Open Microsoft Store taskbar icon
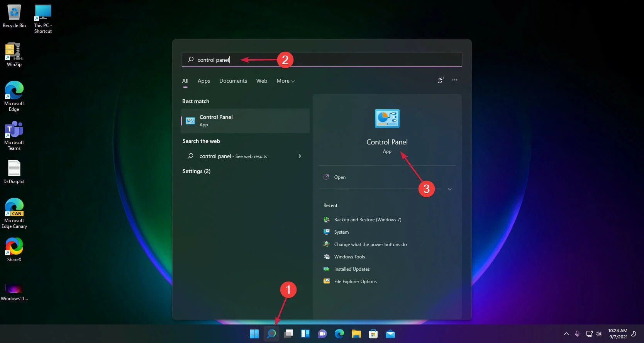 (x=373, y=334)
